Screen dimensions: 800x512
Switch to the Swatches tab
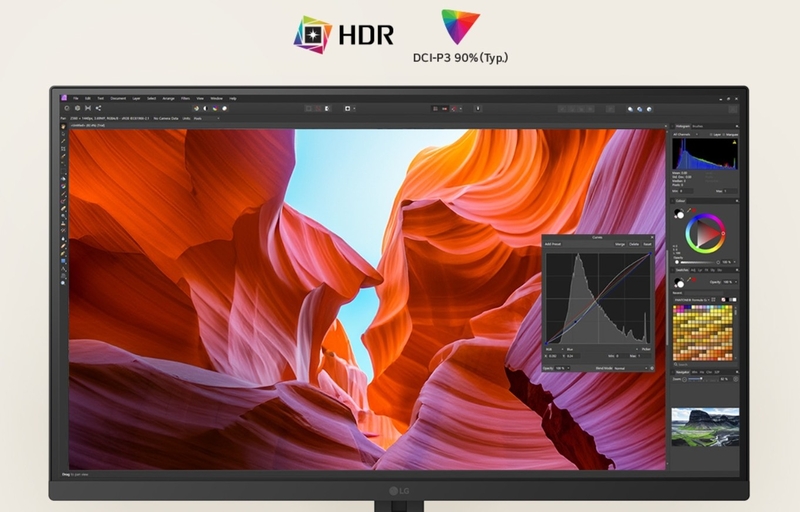coord(682,270)
